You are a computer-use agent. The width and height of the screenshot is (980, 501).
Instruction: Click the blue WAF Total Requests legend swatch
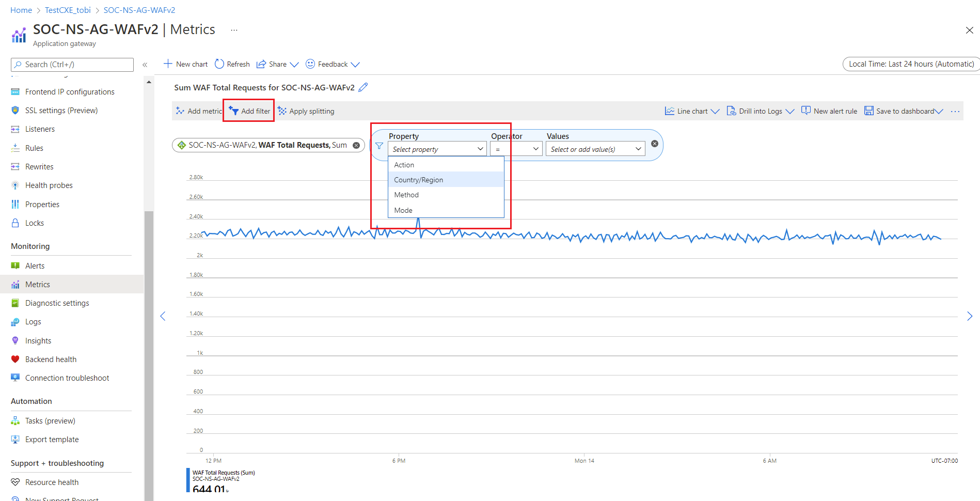pyautogui.click(x=188, y=480)
